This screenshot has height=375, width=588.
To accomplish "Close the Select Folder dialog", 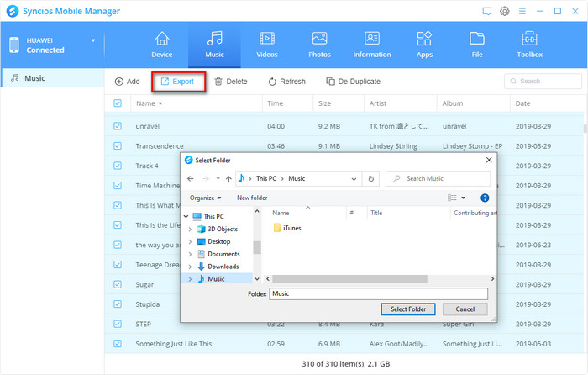I will [489, 160].
